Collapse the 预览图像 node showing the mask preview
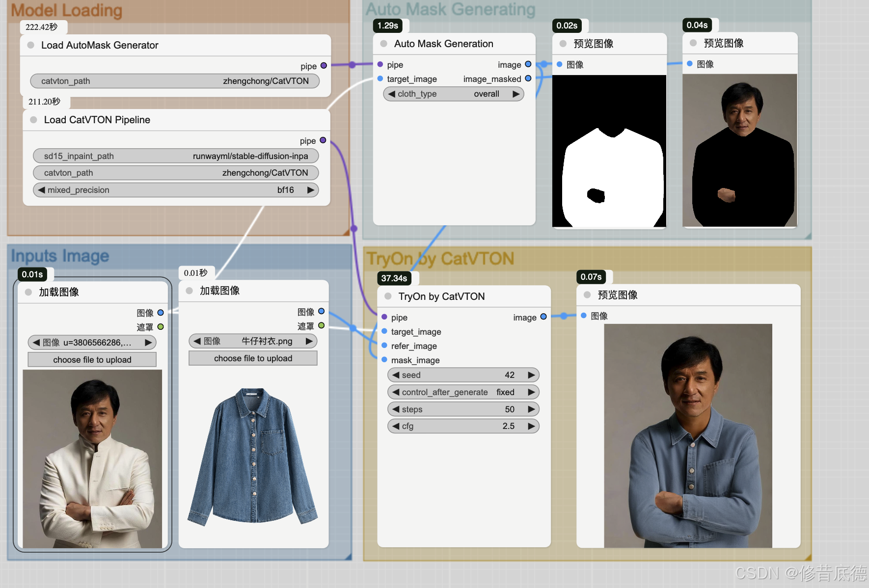Screen dimensions: 869x588 tap(563, 44)
